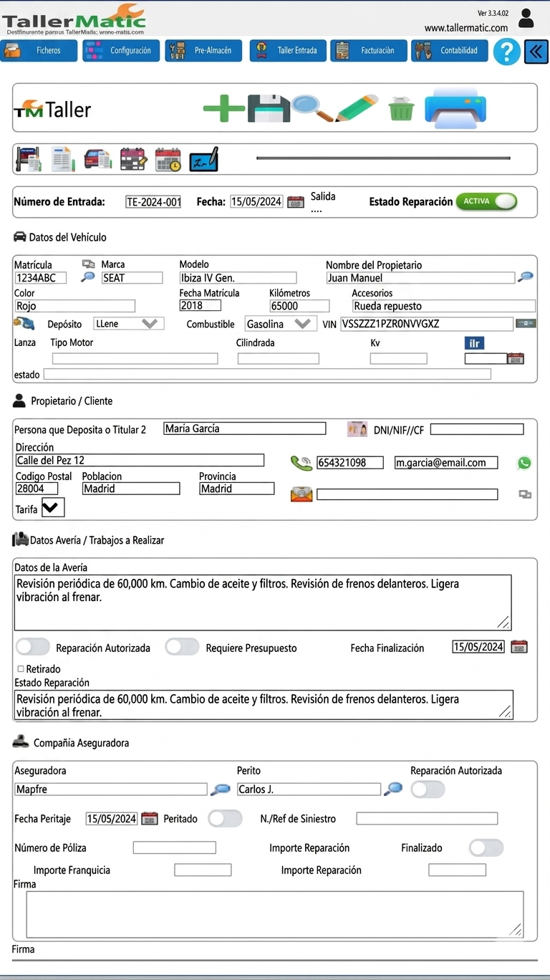
Task: Delete record with green trash bin icon
Action: [401, 110]
